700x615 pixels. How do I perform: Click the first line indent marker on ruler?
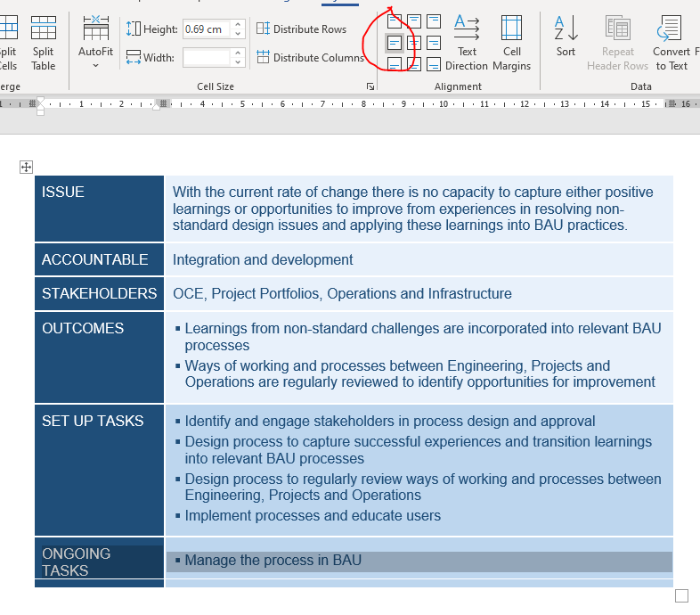[41, 101]
